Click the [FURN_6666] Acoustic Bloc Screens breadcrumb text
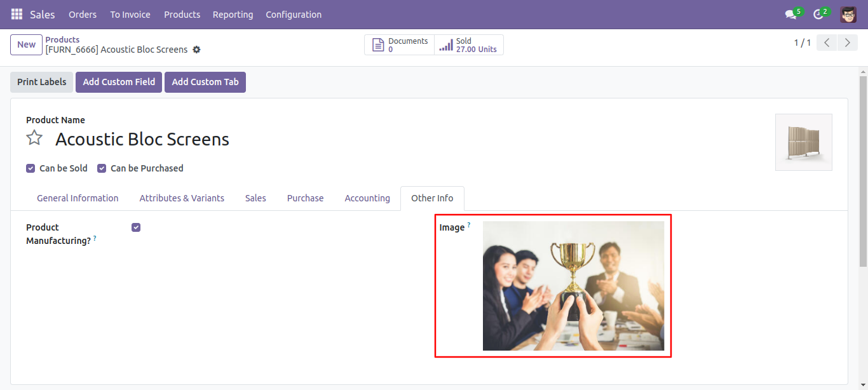The width and height of the screenshot is (868, 390). pyautogui.click(x=116, y=50)
